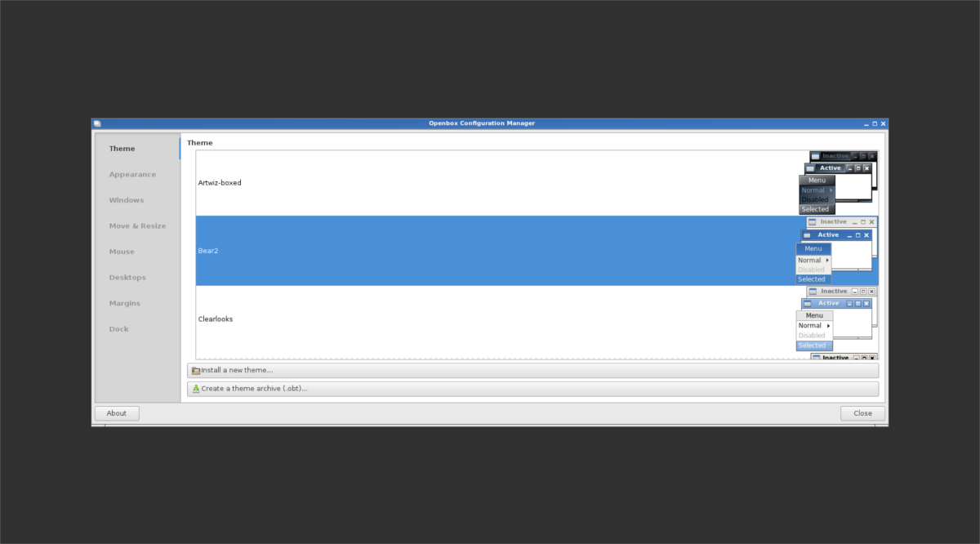The image size is (980, 544).
Task: Minimize the Openbox Configuration Manager window
Action: point(866,123)
